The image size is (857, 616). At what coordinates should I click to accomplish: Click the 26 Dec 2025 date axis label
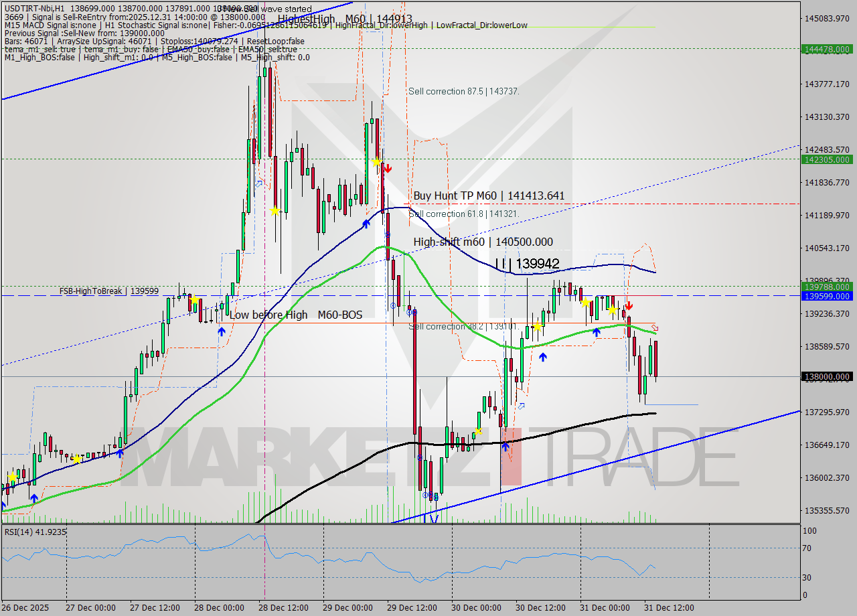tap(25, 608)
